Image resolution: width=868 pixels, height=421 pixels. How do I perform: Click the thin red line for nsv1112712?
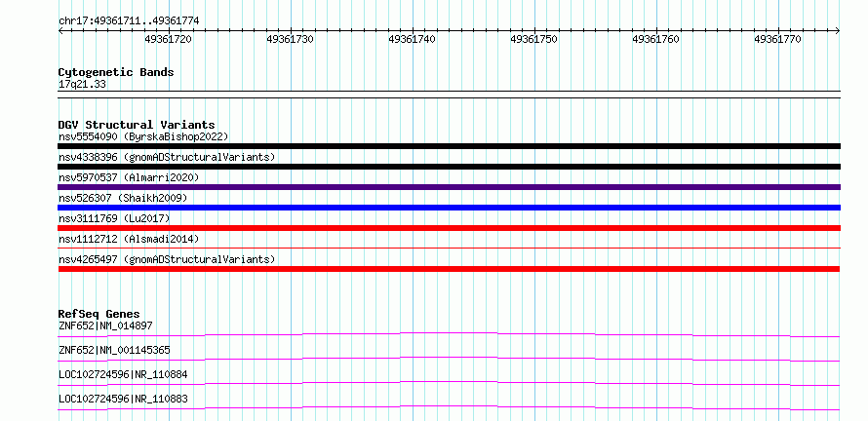pyautogui.click(x=449, y=249)
